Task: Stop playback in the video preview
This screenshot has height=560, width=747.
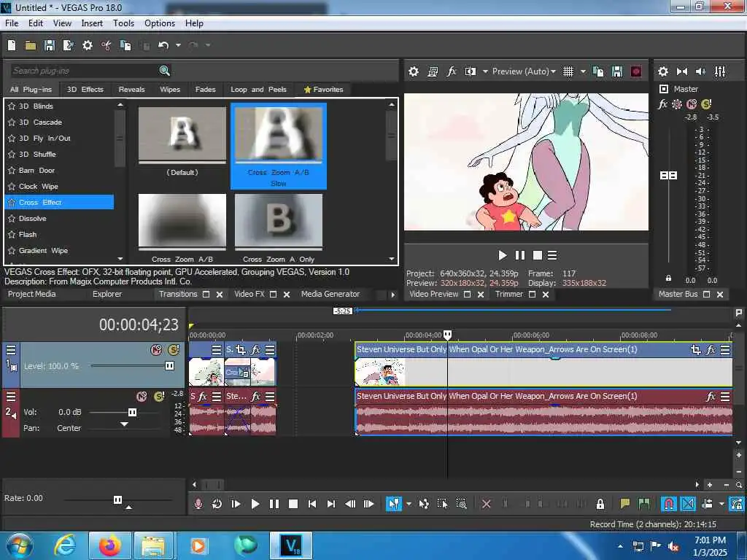Action: click(x=538, y=256)
